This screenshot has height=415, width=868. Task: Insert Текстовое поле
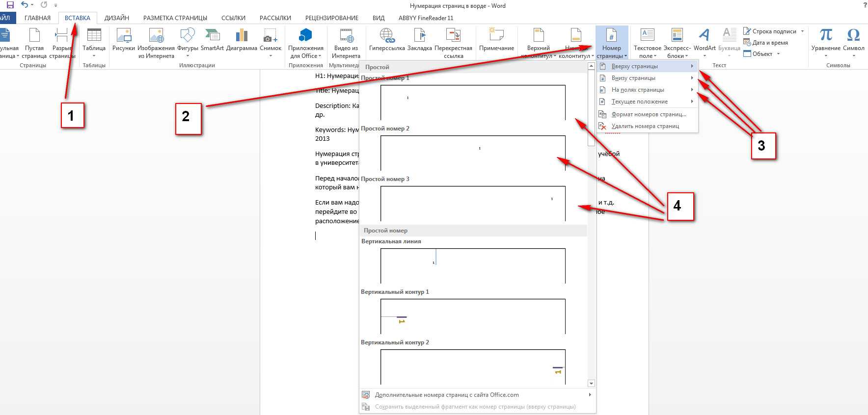point(648,43)
